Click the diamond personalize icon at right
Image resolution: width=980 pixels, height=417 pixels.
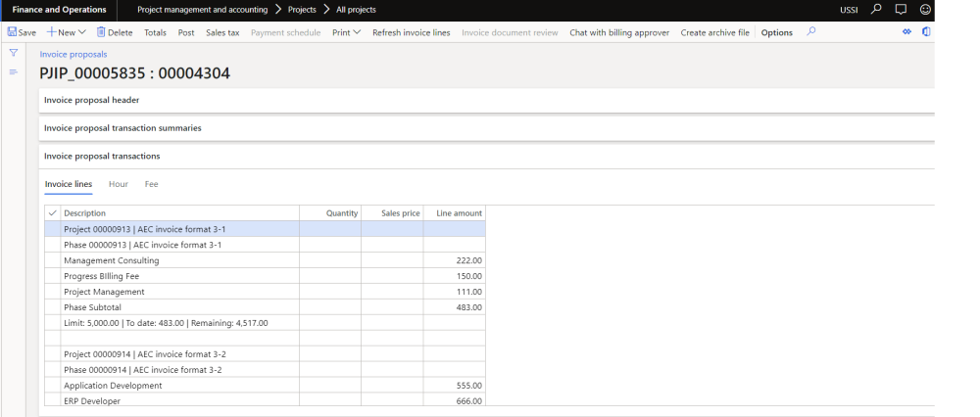[906, 32]
